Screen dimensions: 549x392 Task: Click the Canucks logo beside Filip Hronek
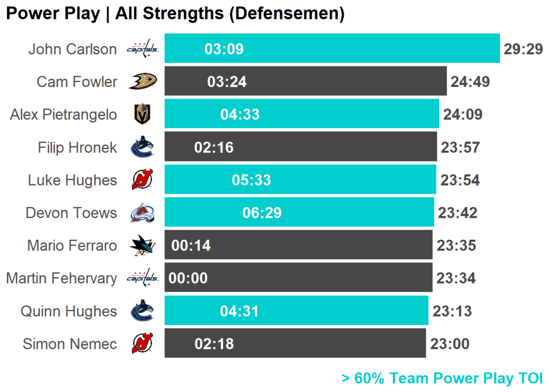pyautogui.click(x=142, y=147)
